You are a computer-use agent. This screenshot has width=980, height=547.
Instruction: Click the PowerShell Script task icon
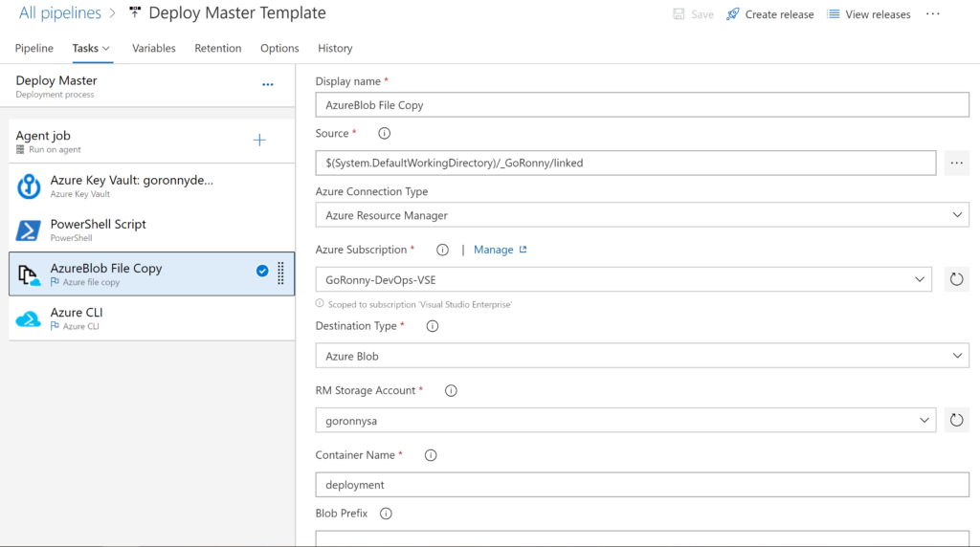pyautogui.click(x=28, y=230)
